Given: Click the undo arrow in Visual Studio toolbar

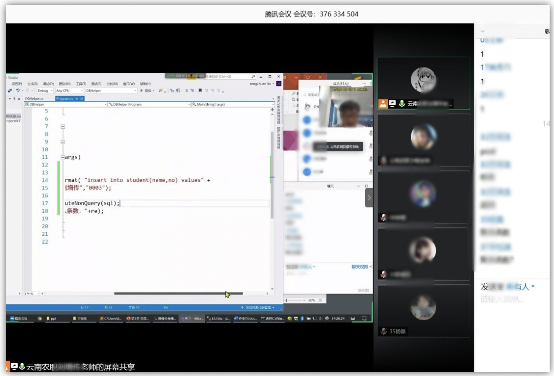Looking at the screenshot, I should tap(18, 91).
